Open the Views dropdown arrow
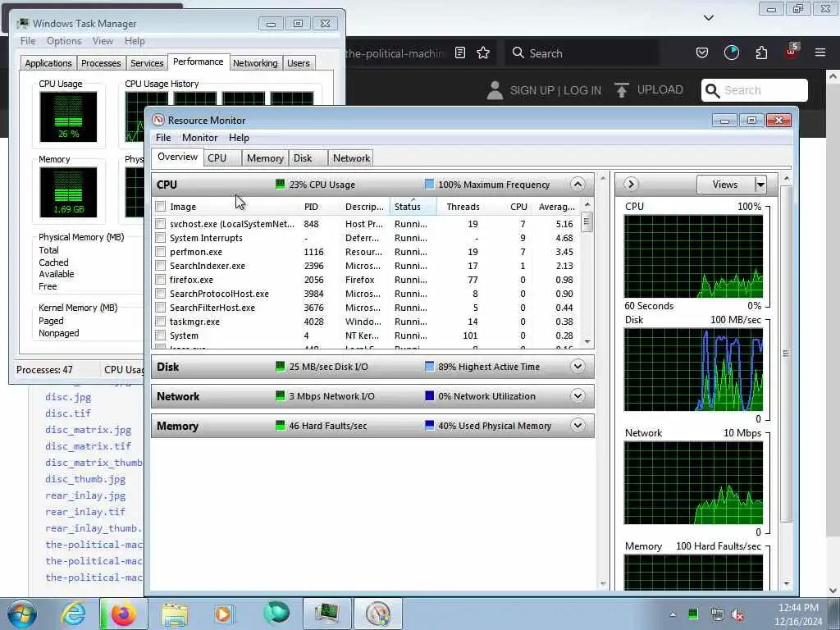 click(760, 185)
